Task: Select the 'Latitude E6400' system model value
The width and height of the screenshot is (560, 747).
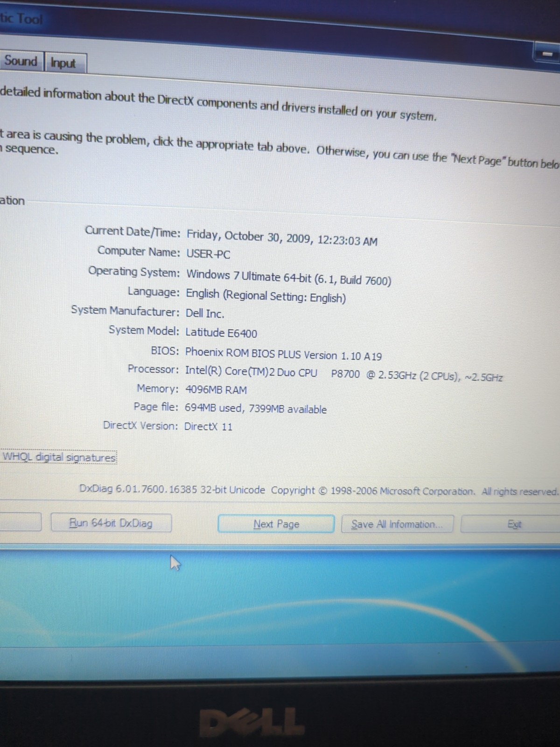Action: [221, 333]
